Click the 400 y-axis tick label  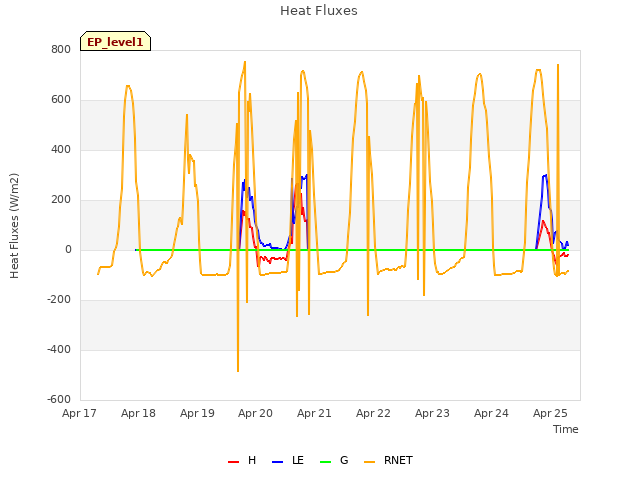tap(61, 149)
